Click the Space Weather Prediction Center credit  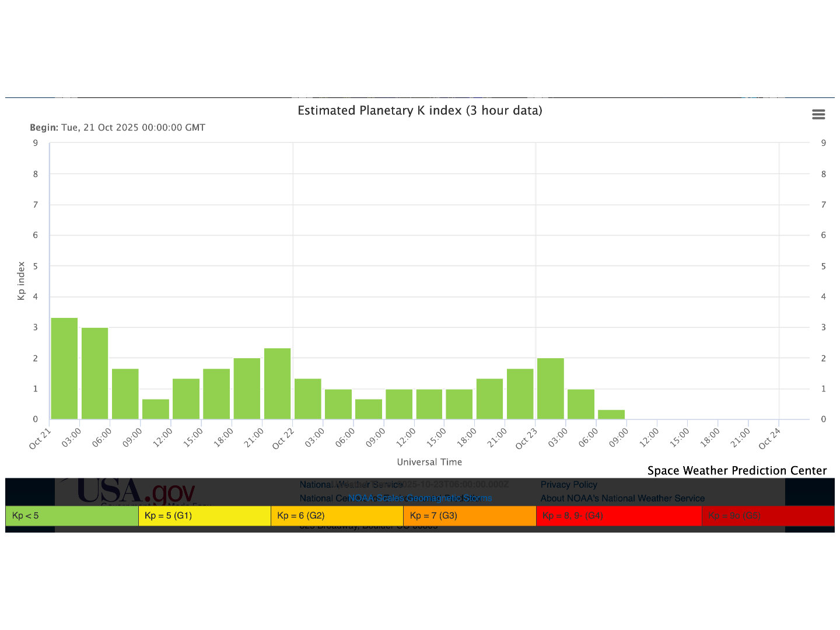pos(737,470)
